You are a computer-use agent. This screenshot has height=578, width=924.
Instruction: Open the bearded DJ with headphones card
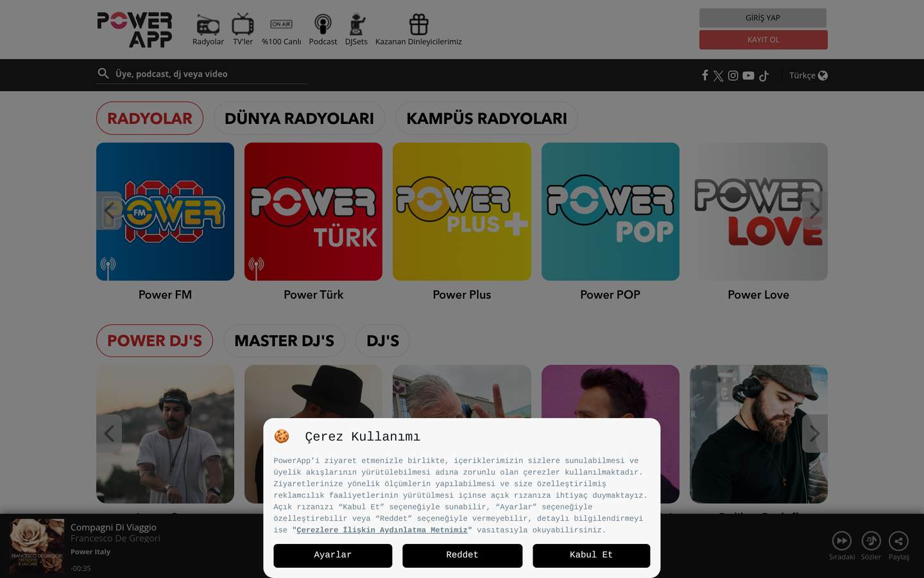click(758, 434)
